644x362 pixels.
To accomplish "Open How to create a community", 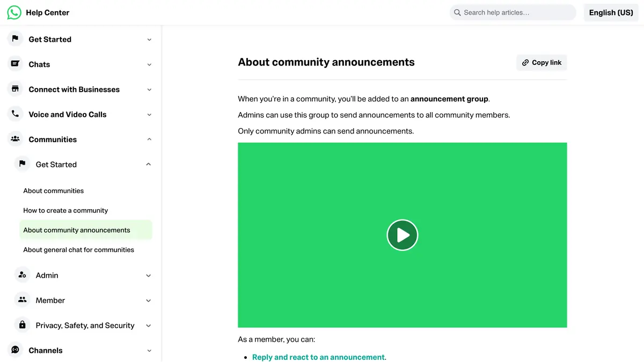I will click(x=65, y=210).
